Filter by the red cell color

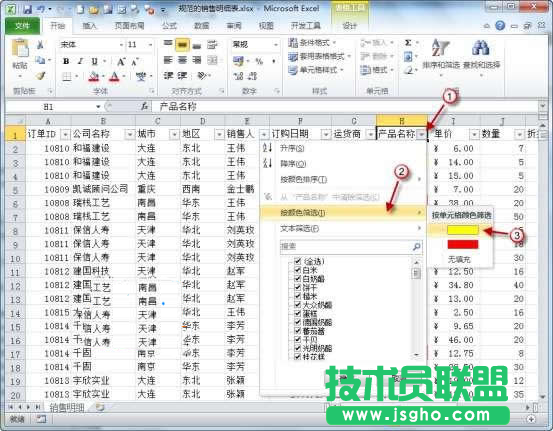pyautogui.click(x=462, y=244)
